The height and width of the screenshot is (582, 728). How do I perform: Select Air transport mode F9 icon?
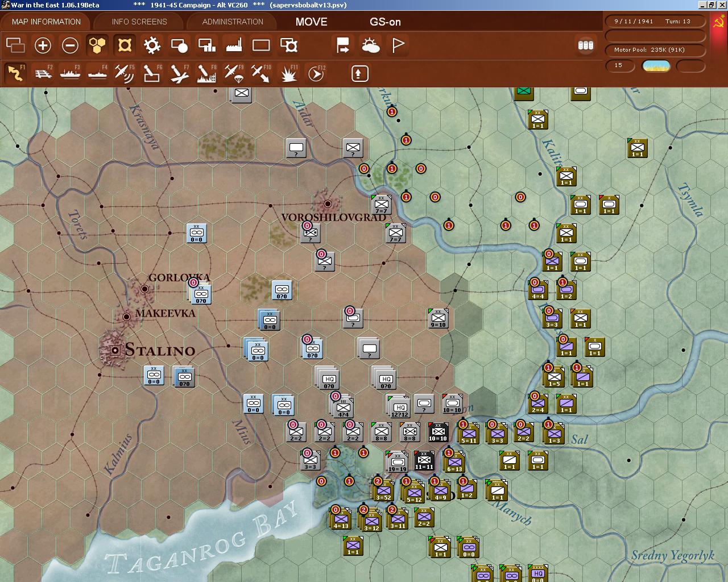(234, 73)
